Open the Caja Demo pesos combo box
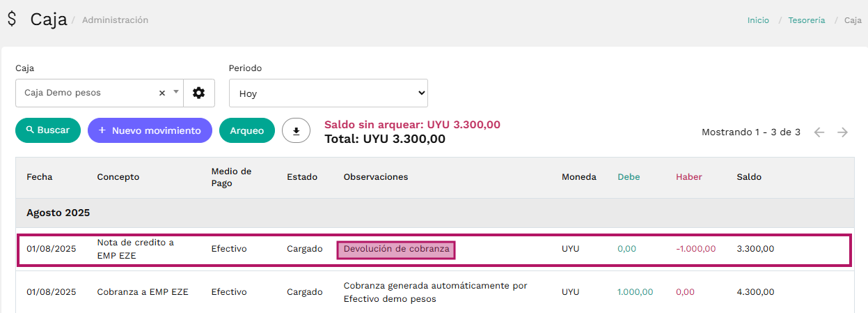This screenshot has height=313, width=868. 100,93
